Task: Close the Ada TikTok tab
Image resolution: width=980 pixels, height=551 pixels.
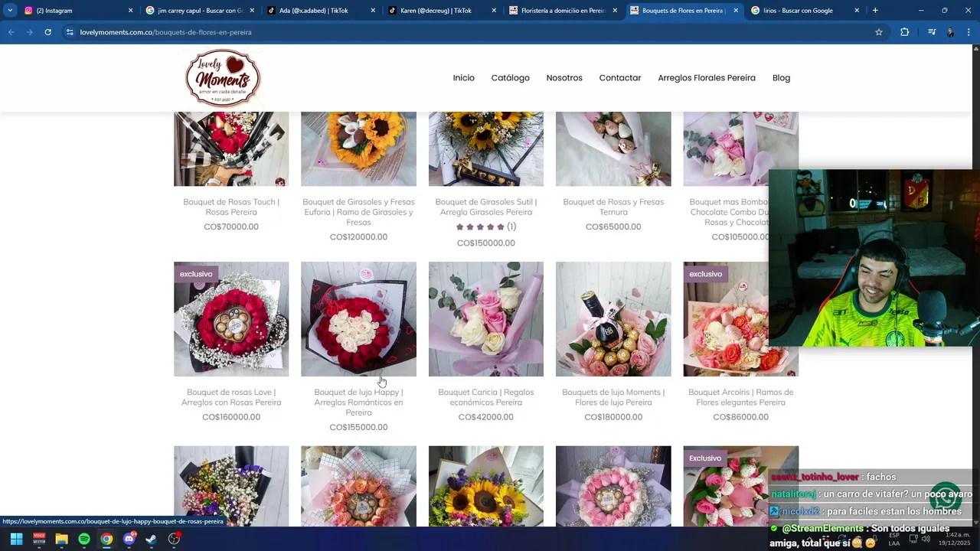Action: click(373, 11)
